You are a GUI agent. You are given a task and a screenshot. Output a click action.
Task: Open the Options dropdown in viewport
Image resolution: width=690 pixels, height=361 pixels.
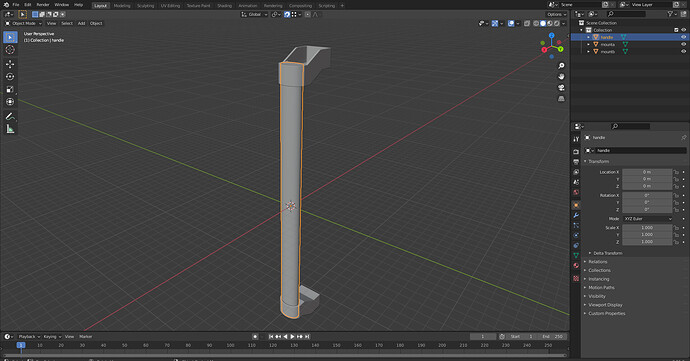[557, 15]
